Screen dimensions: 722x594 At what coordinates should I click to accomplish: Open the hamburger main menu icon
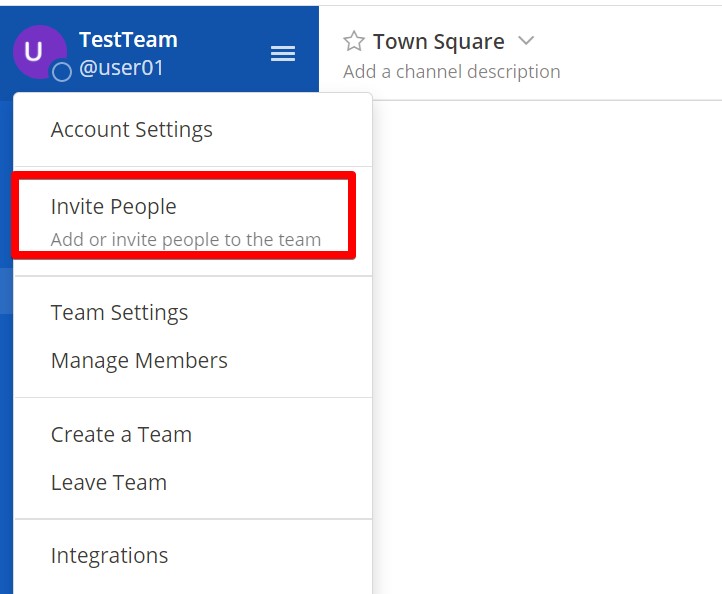(x=283, y=53)
